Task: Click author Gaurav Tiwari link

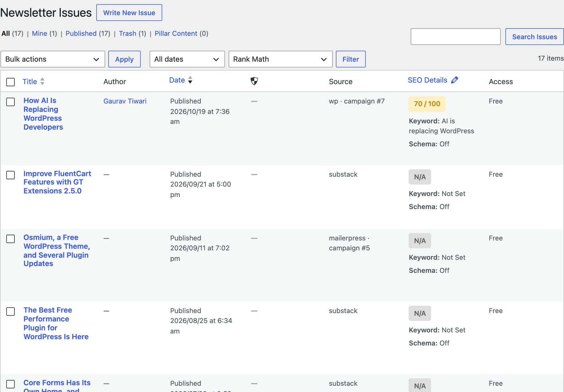Action: tap(125, 101)
